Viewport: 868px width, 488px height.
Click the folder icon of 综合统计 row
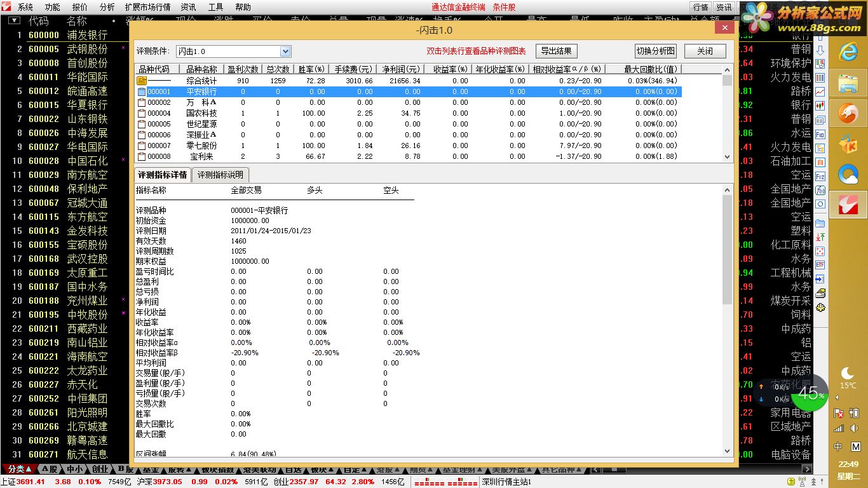tap(141, 81)
